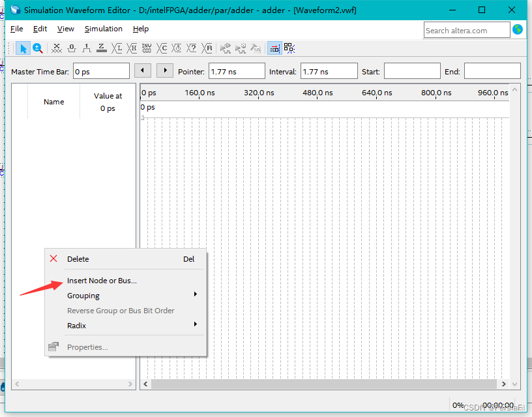This screenshot has width=532, height=417.
Task: Click 800.0 ns on time ruler
Action: click(436, 93)
